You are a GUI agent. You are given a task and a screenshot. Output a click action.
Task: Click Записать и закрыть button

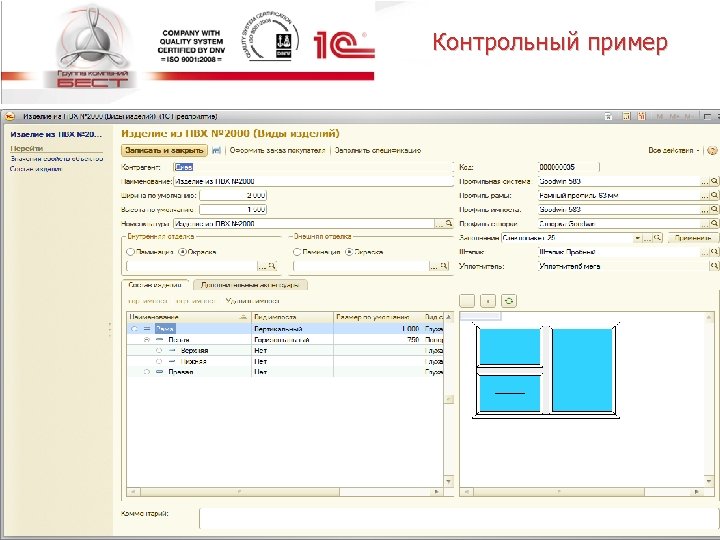tap(164, 150)
